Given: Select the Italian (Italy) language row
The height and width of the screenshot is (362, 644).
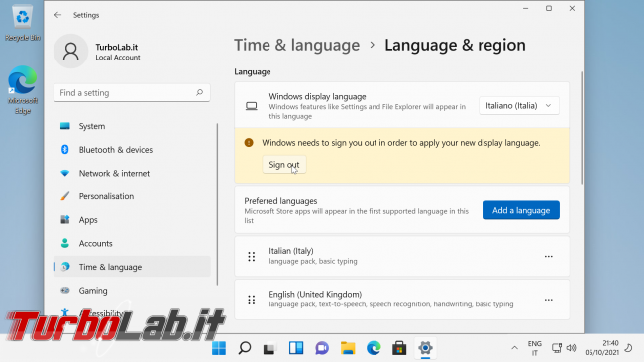Looking at the screenshot, I should tap(401, 256).
